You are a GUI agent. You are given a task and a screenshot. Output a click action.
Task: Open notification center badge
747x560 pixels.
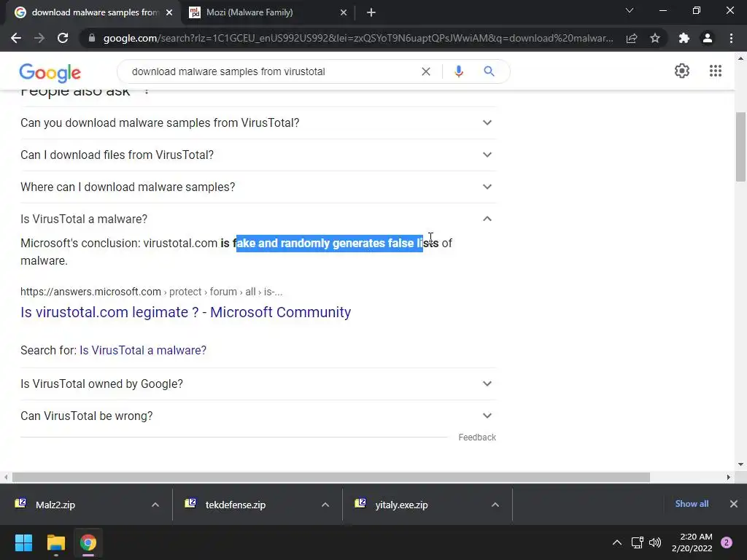(727, 542)
